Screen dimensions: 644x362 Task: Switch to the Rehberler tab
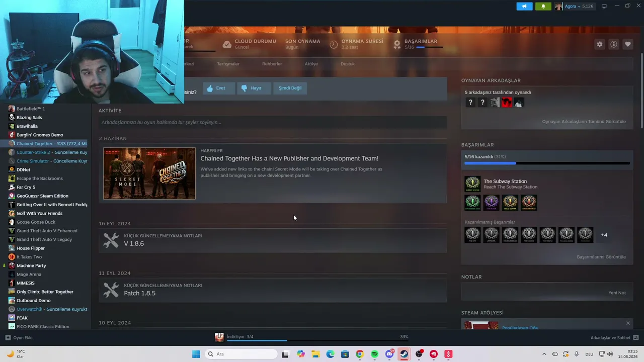[272, 64]
